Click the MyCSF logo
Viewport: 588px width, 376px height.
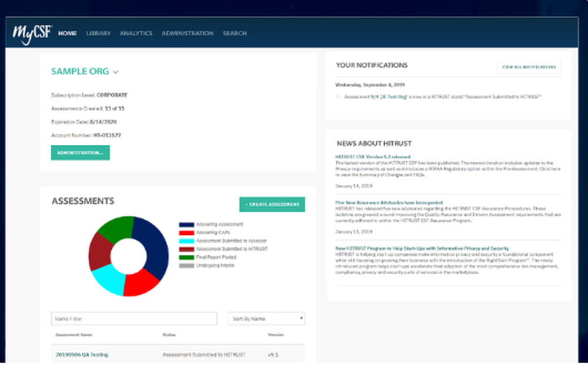pos(32,34)
